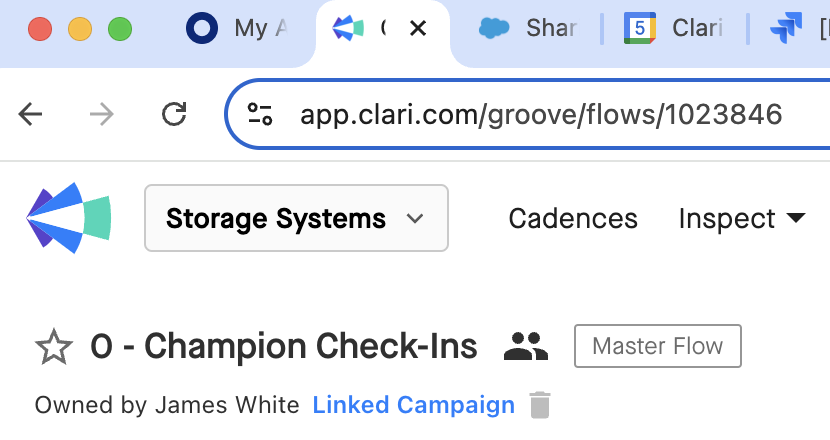Favorite the flow with the star icon

click(x=53, y=347)
